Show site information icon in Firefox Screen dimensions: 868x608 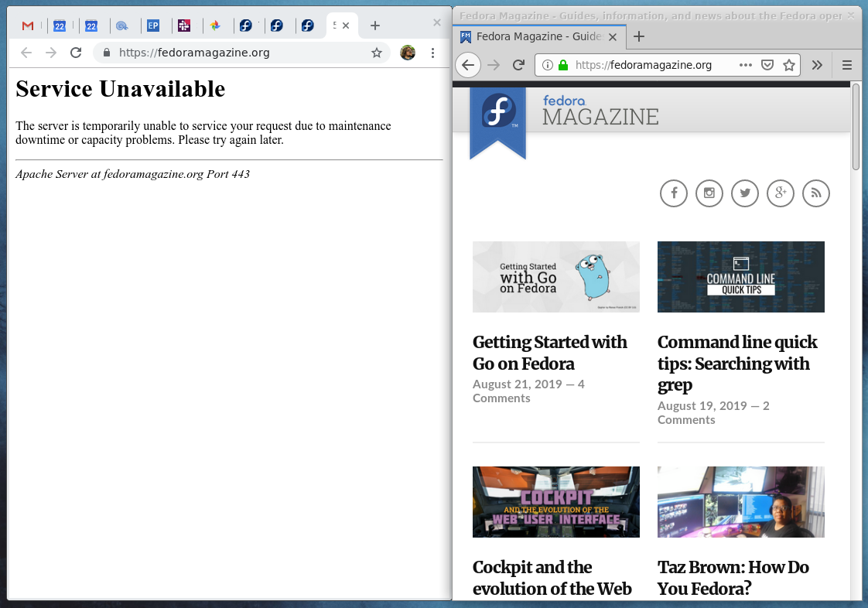pos(548,65)
